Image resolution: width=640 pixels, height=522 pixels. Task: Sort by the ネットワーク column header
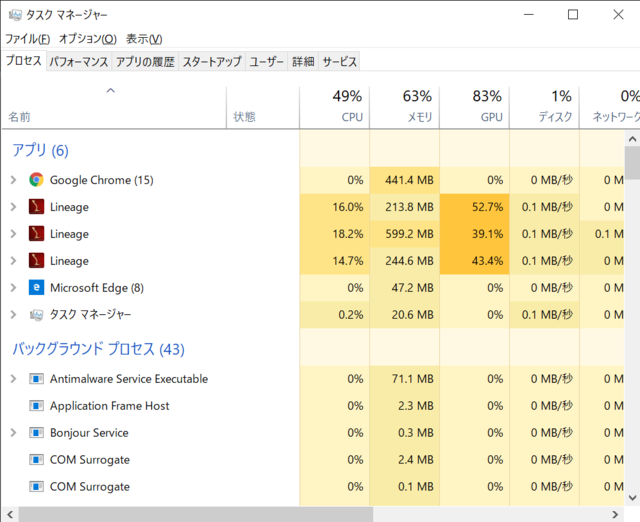610,107
